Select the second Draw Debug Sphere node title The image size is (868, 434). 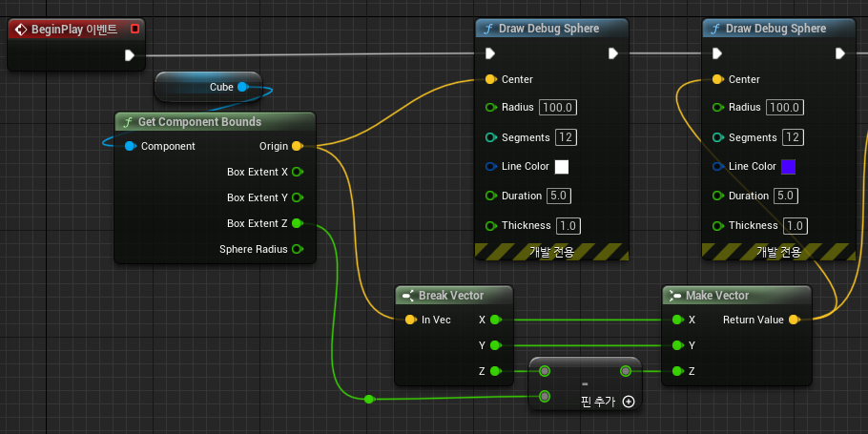click(776, 29)
